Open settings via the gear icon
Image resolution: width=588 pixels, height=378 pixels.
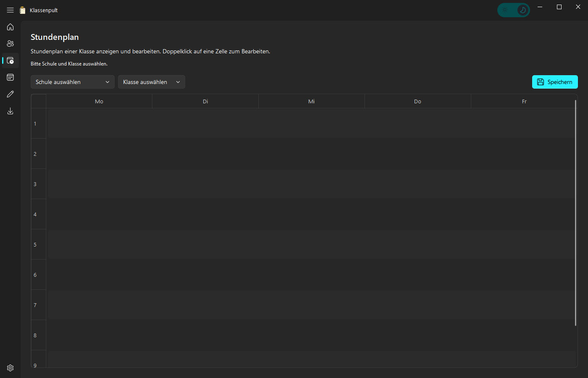coord(10,368)
